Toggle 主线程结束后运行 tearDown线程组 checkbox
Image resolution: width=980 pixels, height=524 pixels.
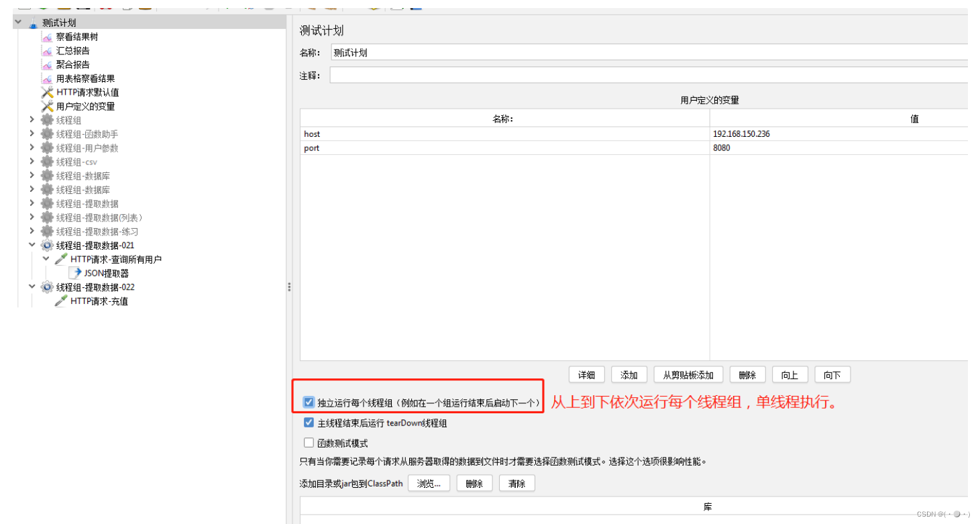(309, 423)
